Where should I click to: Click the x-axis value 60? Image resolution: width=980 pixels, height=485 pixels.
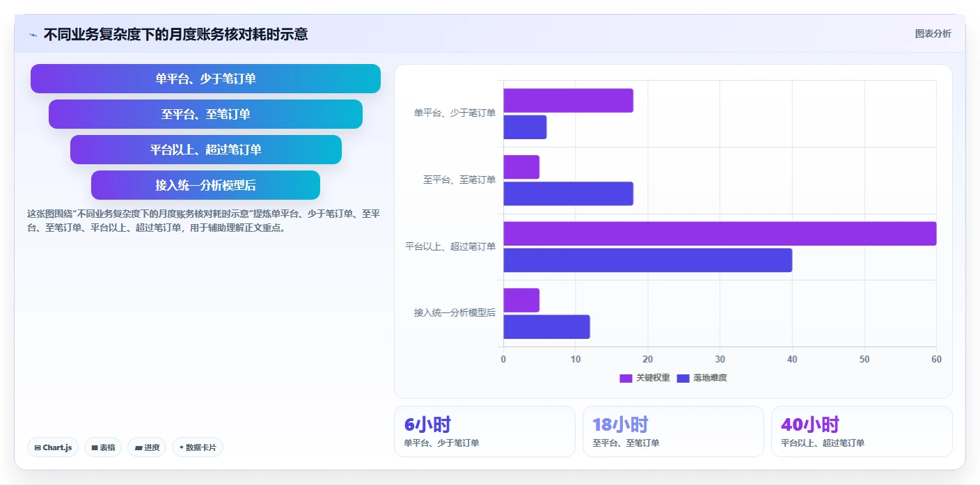936,360
